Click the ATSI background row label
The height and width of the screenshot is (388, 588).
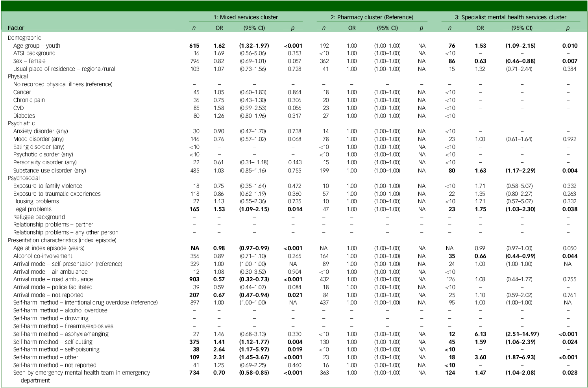[34, 53]
